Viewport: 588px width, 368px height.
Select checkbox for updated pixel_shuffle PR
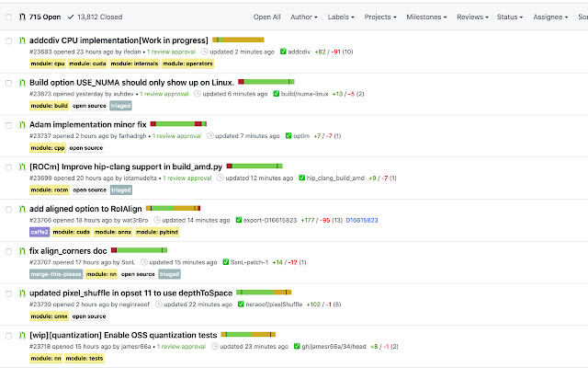(8, 293)
